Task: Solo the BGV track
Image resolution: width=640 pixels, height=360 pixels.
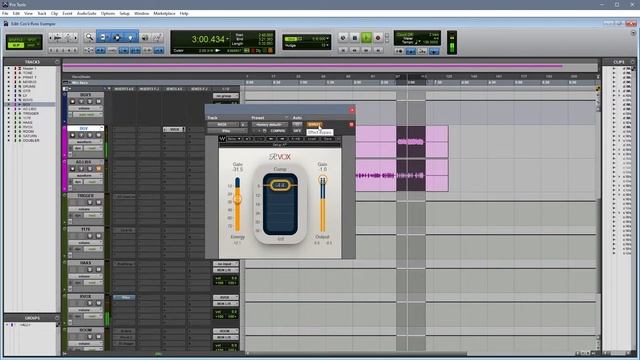Action: (90, 135)
